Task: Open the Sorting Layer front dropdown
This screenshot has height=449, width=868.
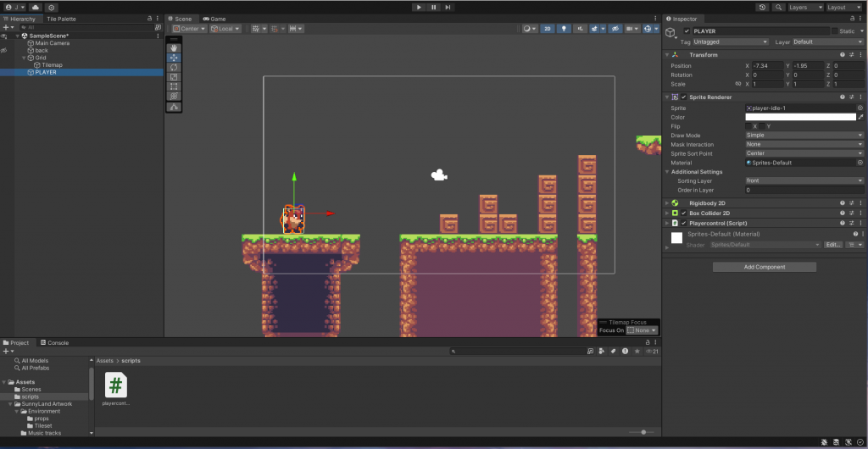Action: click(x=804, y=180)
